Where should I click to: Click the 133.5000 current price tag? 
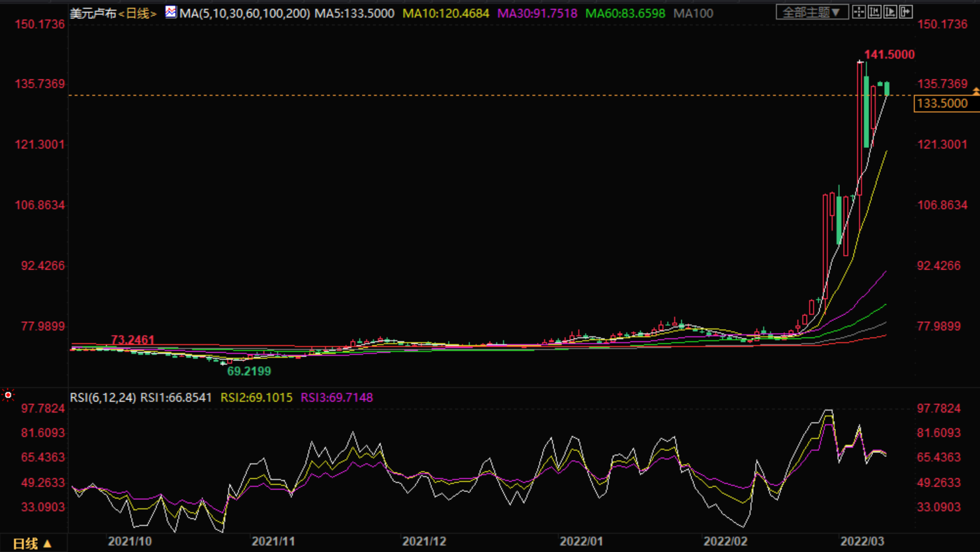942,103
